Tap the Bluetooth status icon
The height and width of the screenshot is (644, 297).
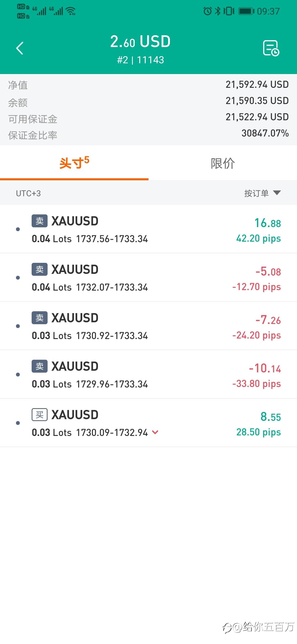(218, 11)
